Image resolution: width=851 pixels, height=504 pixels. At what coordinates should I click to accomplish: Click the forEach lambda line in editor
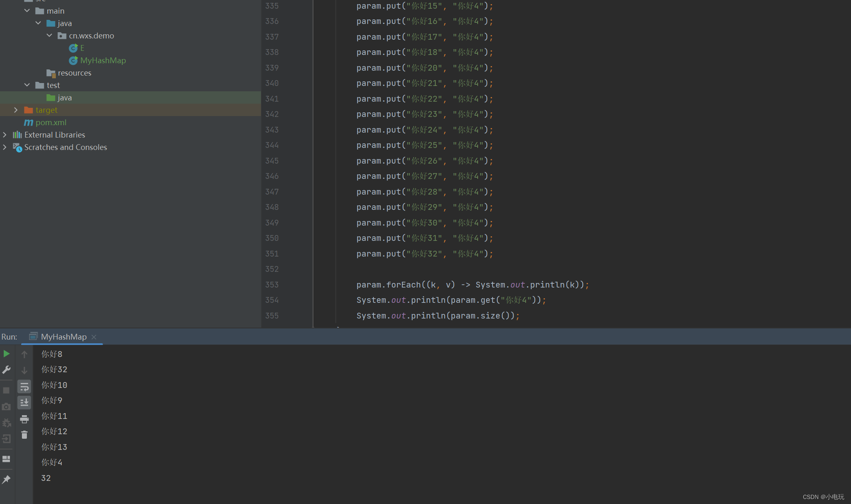click(473, 285)
